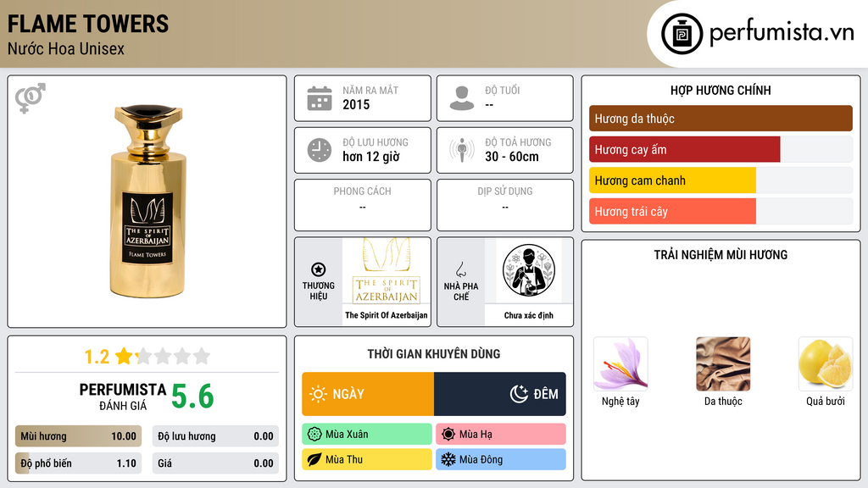Screen dimensions: 868x488
Task: Click the 30 - 60cm sillage value
Action: pos(512,157)
